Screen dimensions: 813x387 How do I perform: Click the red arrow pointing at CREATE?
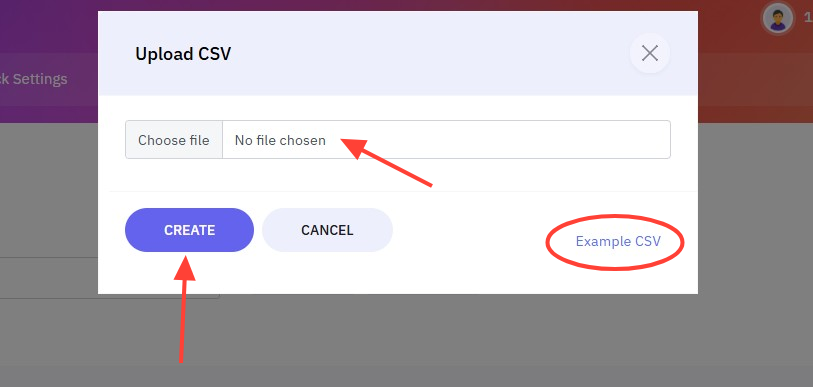click(x=184, y=307)
